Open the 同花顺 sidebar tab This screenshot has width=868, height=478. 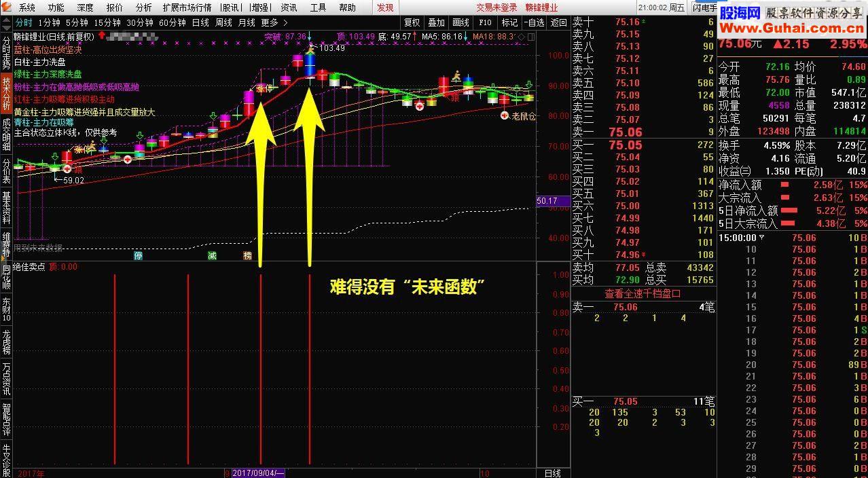[6, 277]
